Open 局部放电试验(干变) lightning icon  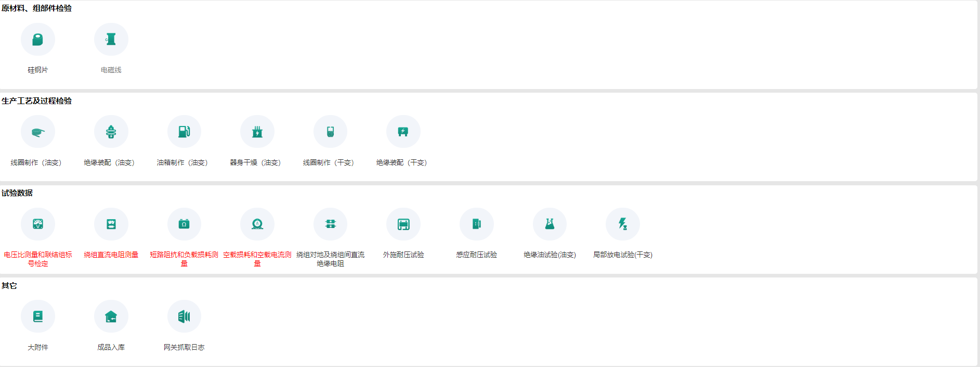coord(622,224)
